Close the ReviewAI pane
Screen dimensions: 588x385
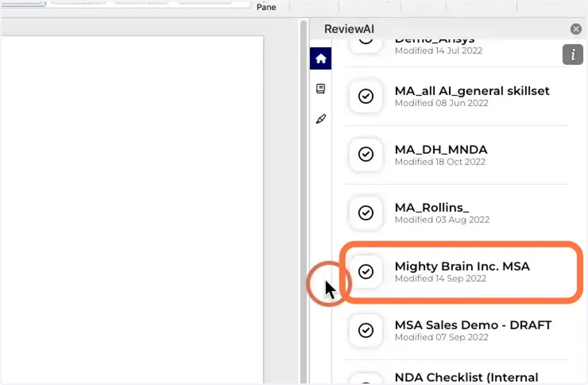click(x=576, y=29)
